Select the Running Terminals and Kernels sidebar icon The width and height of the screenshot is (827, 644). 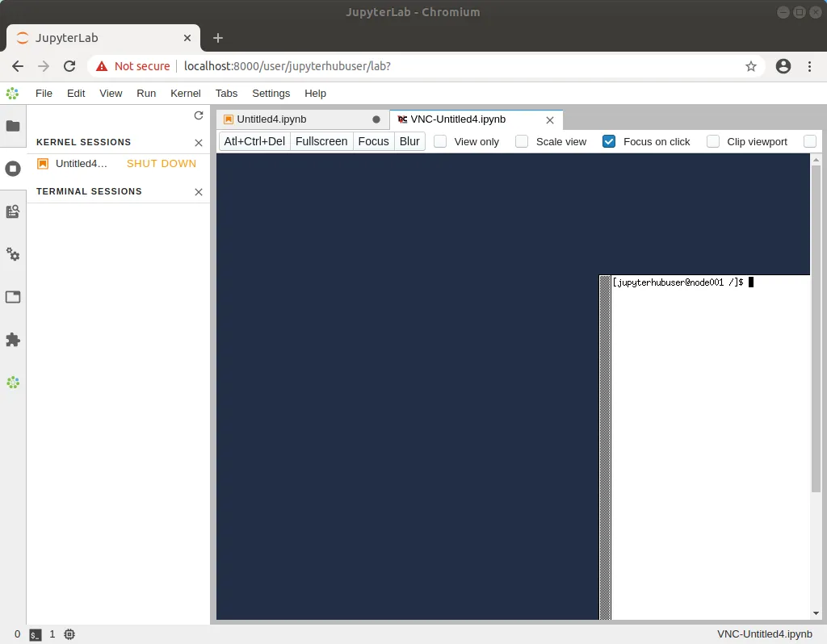coord(13,169)
